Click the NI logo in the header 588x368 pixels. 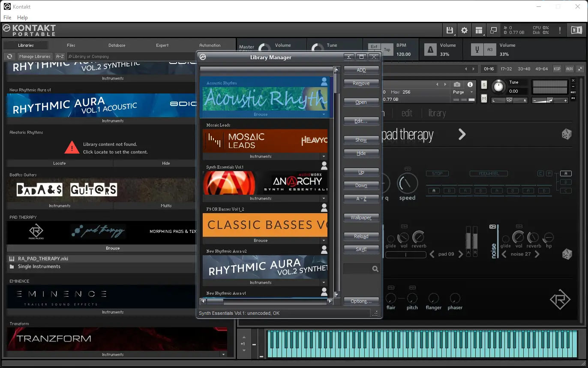pos(576,30)
